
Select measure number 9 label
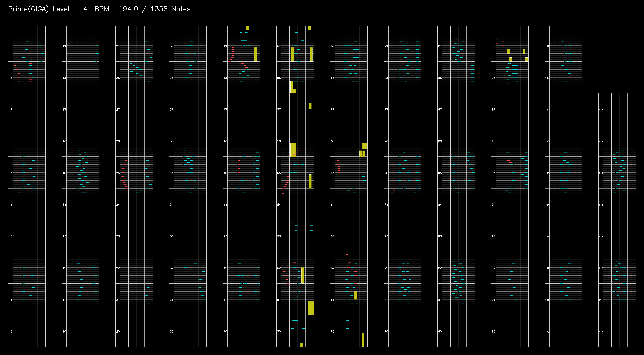11,46
